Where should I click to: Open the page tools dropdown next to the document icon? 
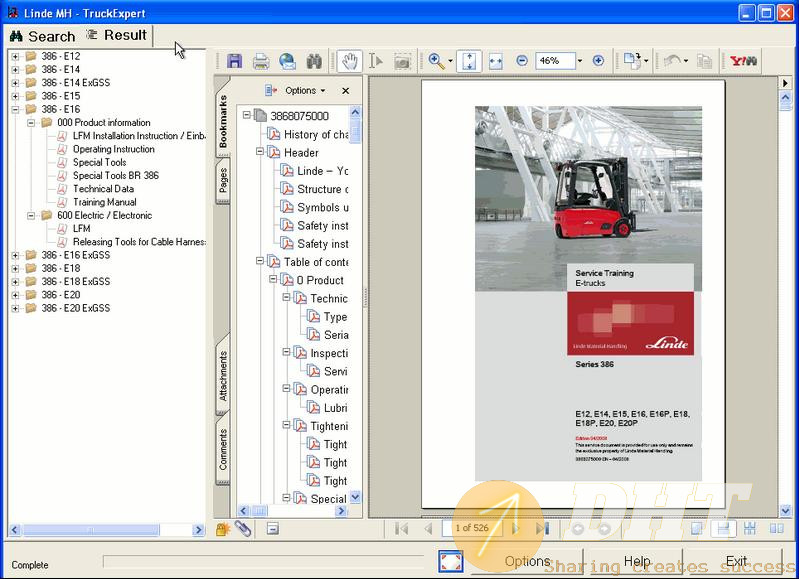[646, 61]
